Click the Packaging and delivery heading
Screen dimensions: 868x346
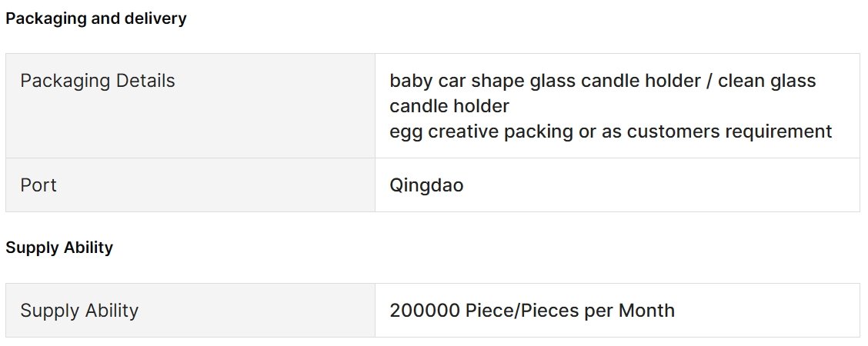[95, 18]
